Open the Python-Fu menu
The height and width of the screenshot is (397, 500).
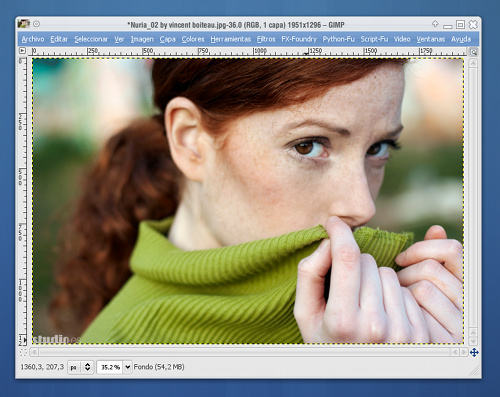pyautogui.click(x=338, y=39)
